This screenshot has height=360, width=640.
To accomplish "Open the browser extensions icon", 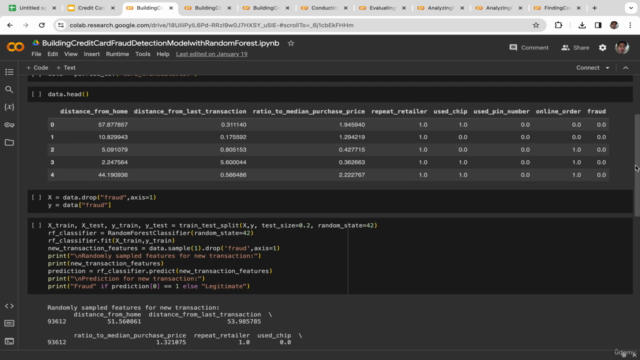I will pos(558,25).
